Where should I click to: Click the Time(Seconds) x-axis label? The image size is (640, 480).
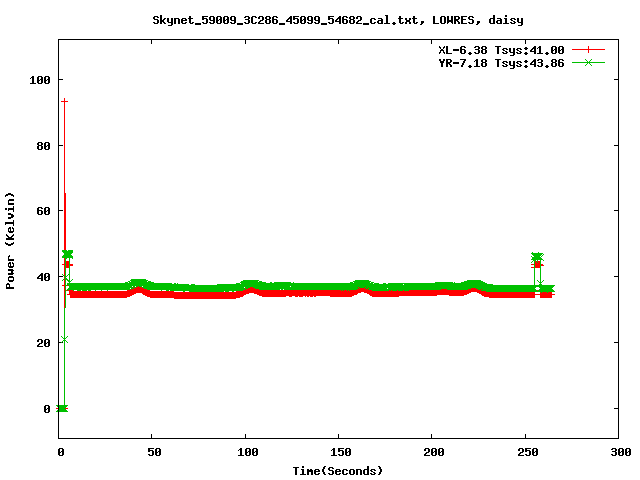(338, 471)
